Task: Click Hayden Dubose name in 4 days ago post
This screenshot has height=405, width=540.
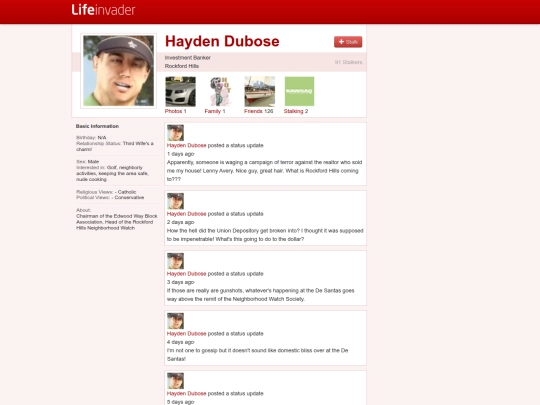Action: coord(186,334)
